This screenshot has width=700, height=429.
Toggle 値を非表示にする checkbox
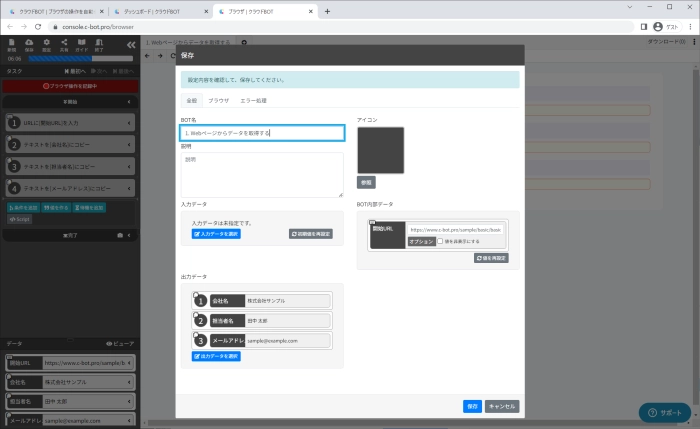(x=440, y=241)
